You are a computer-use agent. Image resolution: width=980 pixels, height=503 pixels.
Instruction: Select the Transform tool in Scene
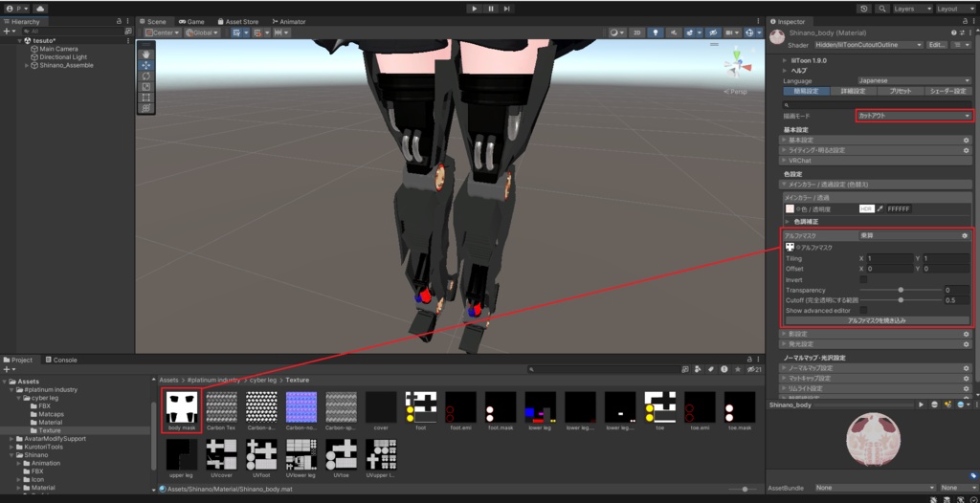pos(146,108)
